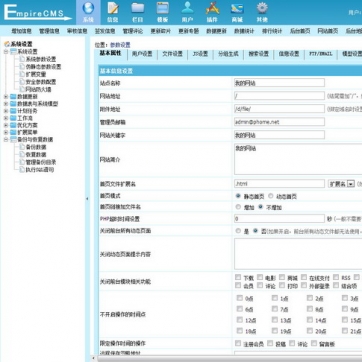Image resolution: width=362 pixels, height=362 pixels.
Task: Click the folder icon beside 优化方案
Action: (13, 125)
